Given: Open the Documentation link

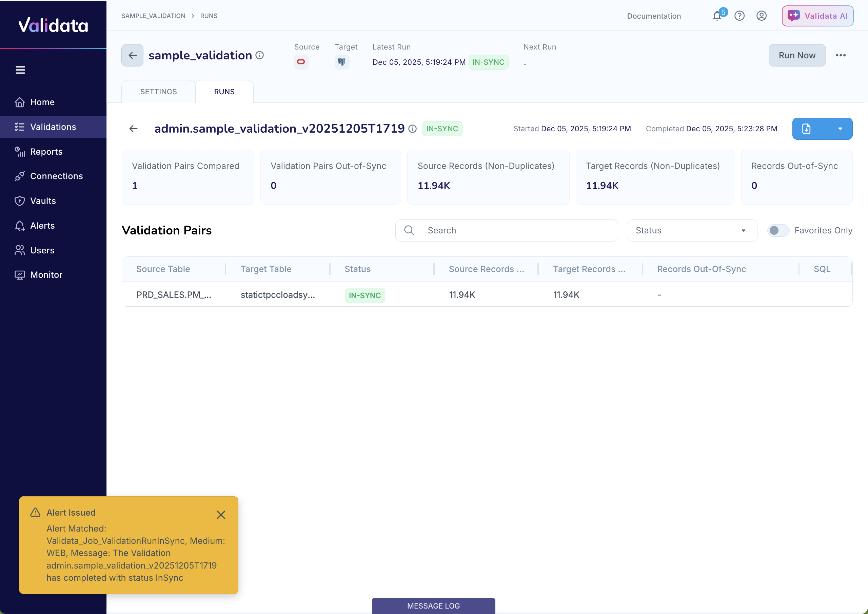Looking at the screenshot, I should [654, 16].
